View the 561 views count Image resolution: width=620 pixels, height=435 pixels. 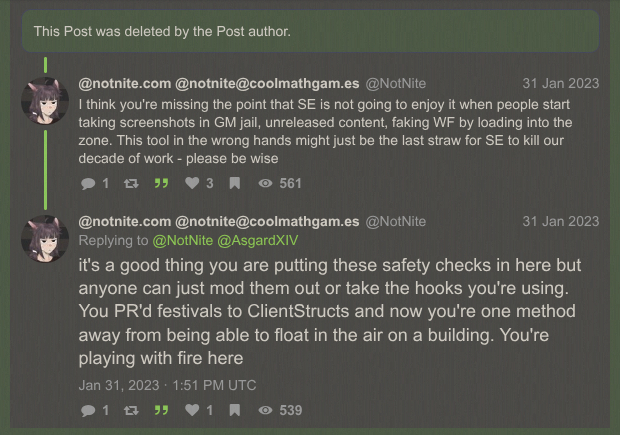280,183
